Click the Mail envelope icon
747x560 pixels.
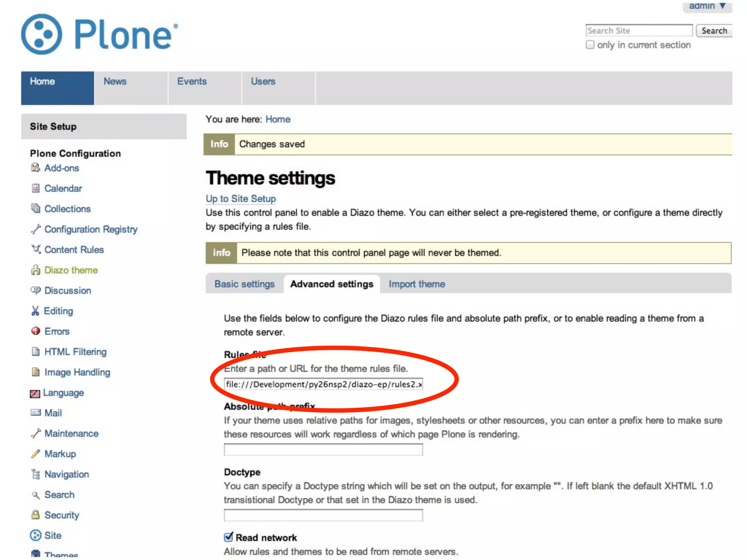click(x=35, y=413)
